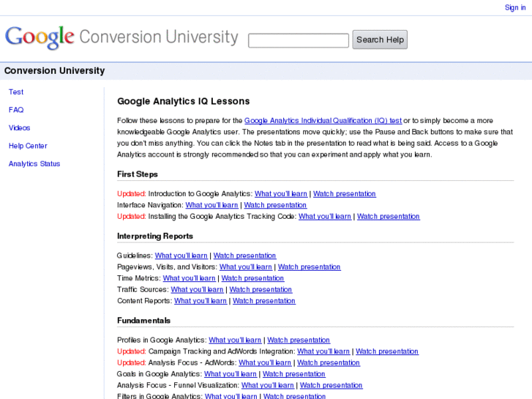Open Google Analytics Individual Qualification test link
The width and height of the screenshot is (532, 399).
point(323,121)
